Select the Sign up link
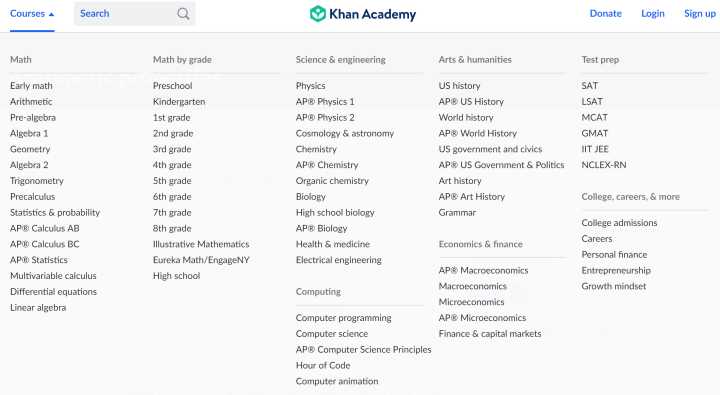This screenshot has height=395, width=720. (x=700, y=14)
